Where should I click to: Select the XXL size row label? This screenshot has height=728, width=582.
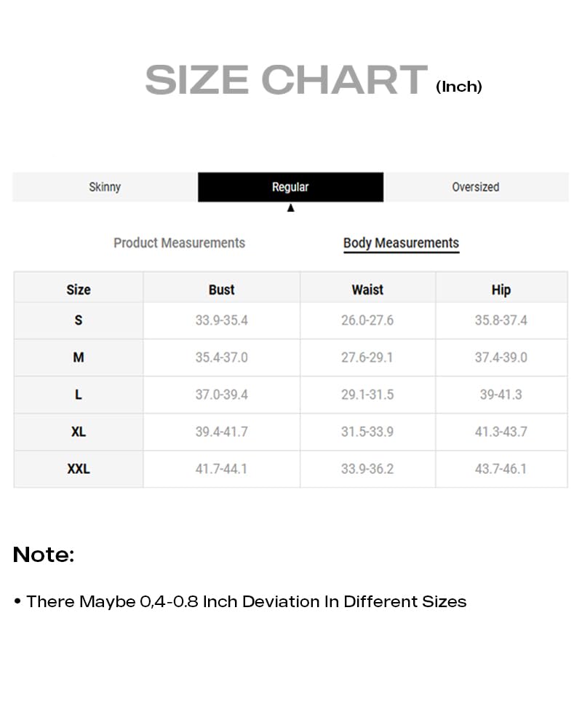point(79,469)
